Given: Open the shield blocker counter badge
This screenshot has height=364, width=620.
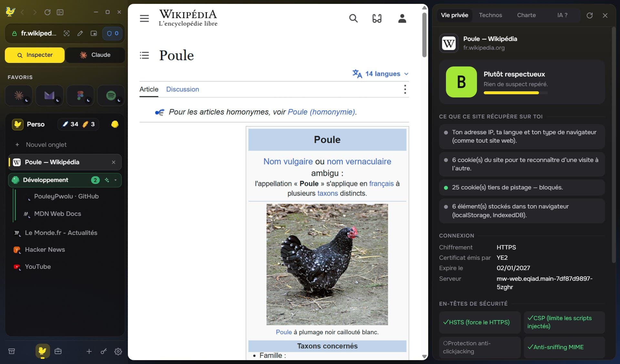Looking at the screenshot, I should 112,33.
